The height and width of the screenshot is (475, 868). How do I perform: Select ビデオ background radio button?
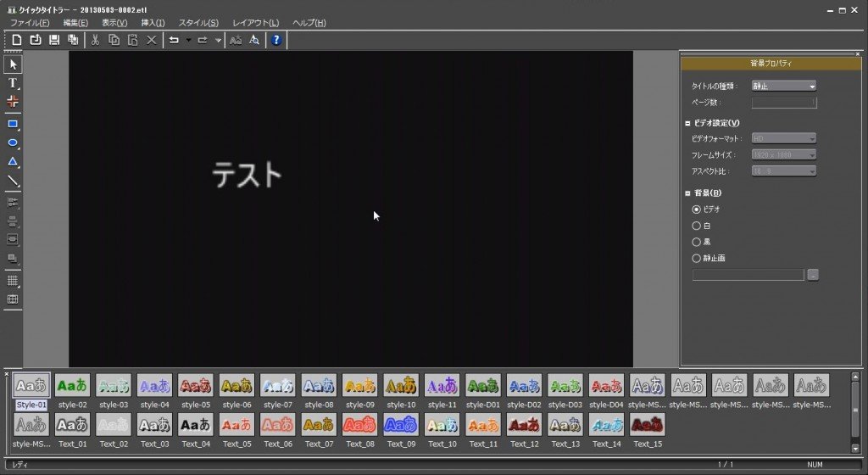click(697, 210)
